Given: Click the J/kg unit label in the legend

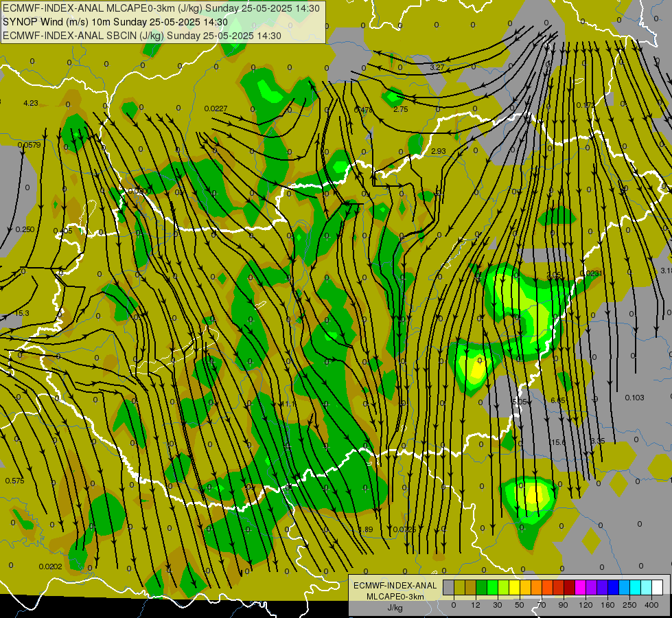Looking at the screenshot, I should [395, 608].
